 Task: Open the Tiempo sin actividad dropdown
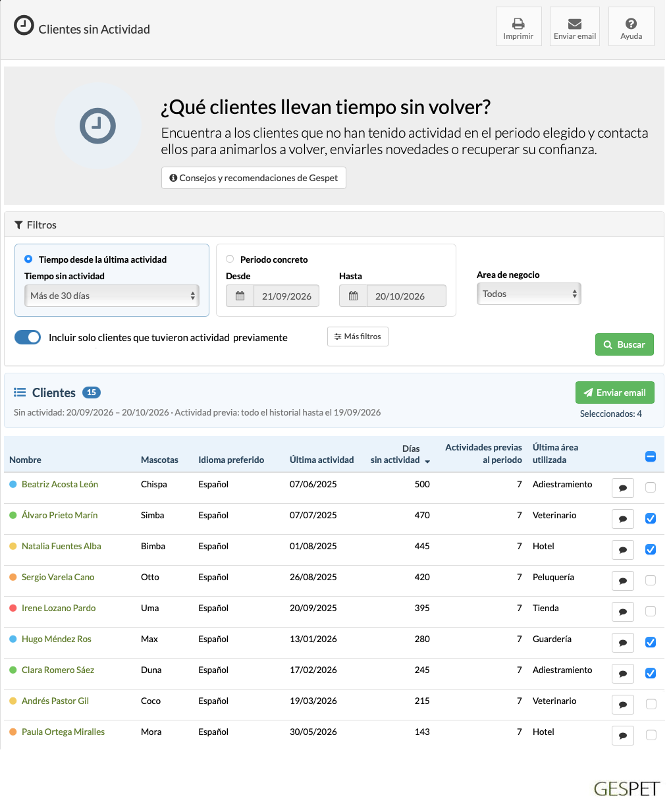pyautogui.click(x=112, y=296)
